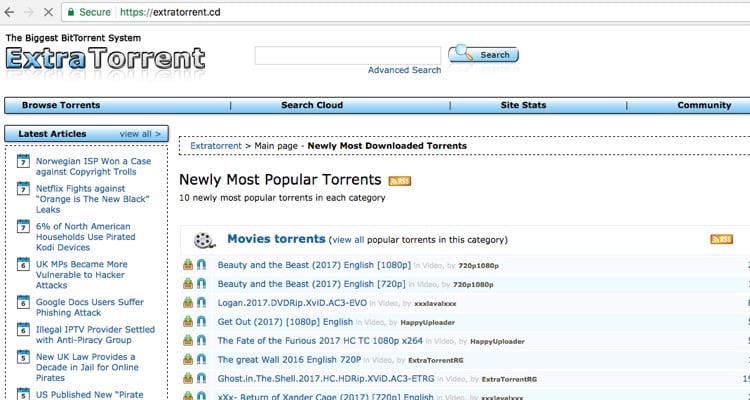The width and height of the screenshot is (750, 400).
Task: Click the Secure padlock in address bar
Action: [70, 14]
